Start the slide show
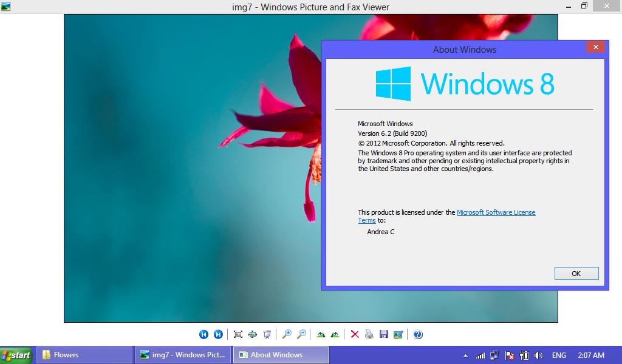 267,334
